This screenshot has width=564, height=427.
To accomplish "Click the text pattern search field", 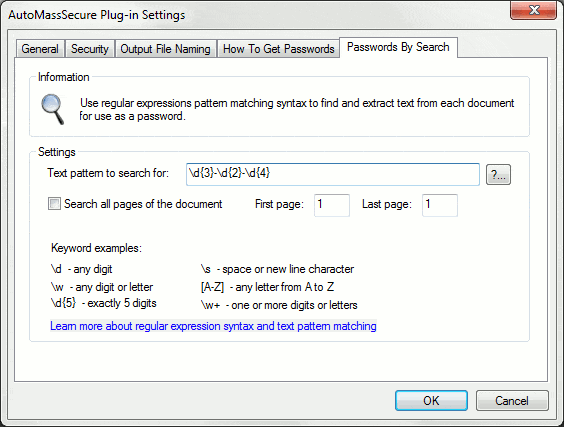I will (333, 174).
